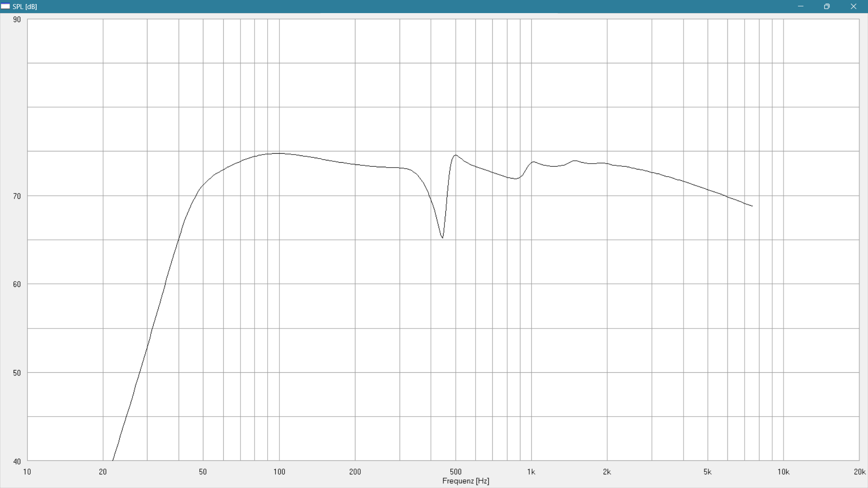The width and height of the screenshot is (868, 488).
Task: Click the 70 dB axis label
Action: point(17,196)
